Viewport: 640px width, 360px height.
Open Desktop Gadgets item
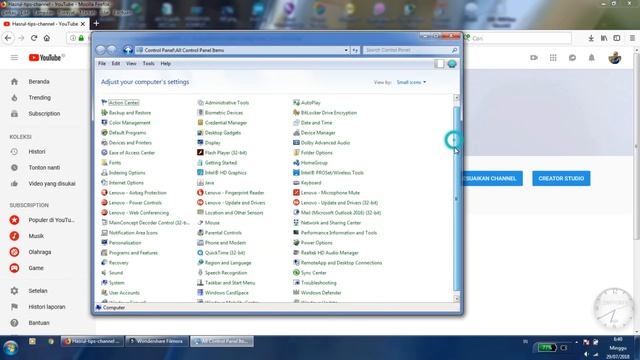click(219, 133)
